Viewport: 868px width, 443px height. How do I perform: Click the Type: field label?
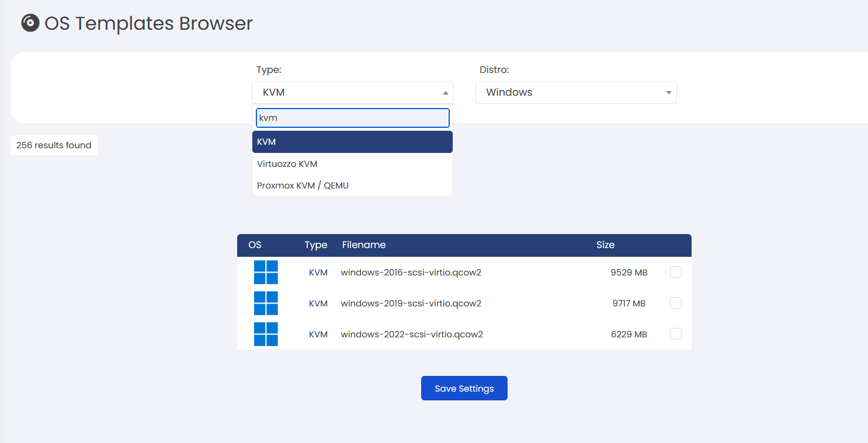(269, 70)
